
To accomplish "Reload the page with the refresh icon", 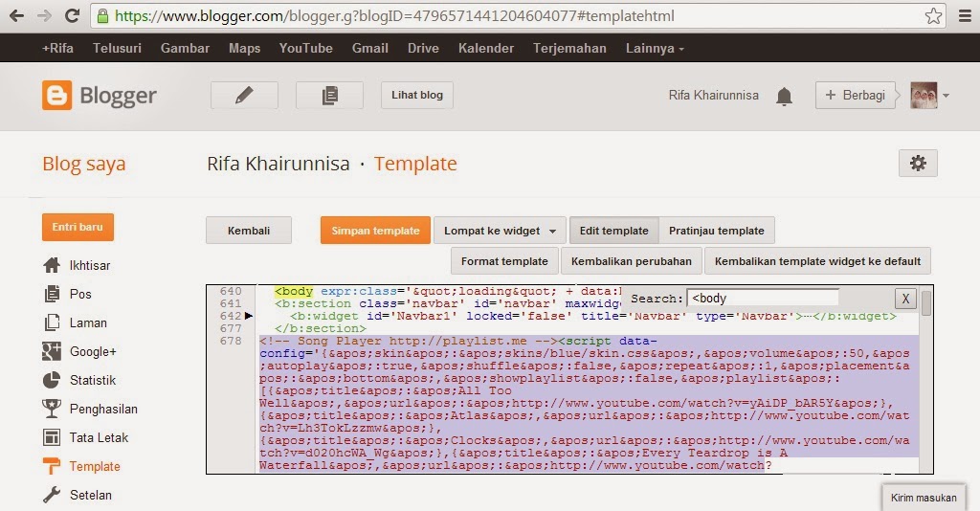I will tap(73, 15).
